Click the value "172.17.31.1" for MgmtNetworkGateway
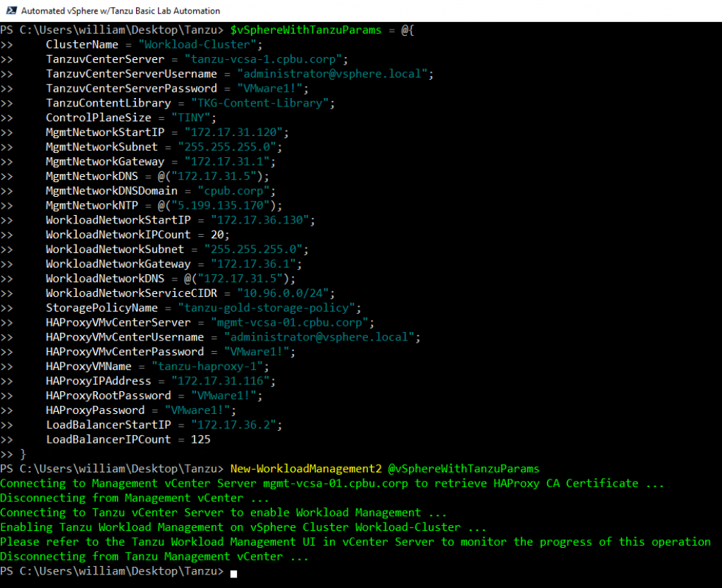This screenshot has width=722, height=588. pos(227,161)
